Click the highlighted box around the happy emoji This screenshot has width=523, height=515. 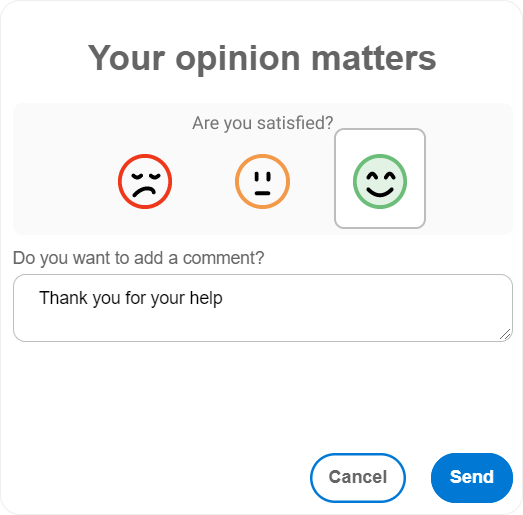tap(380, 178)
